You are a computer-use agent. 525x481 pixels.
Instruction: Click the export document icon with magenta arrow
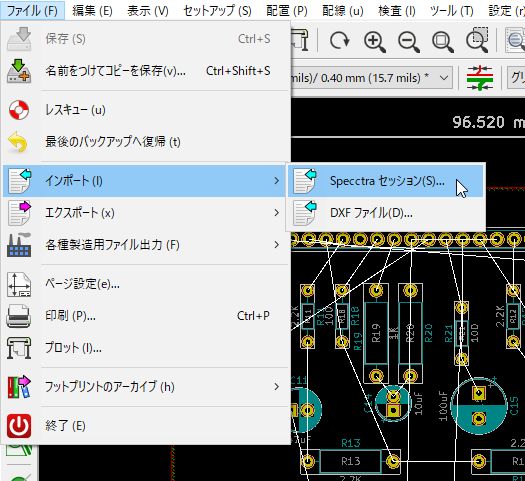[x=19, y=213]
